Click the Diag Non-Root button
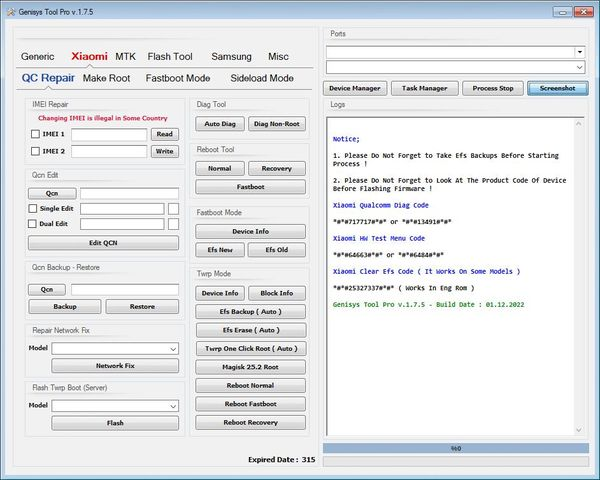600x480 pixels. tap(277, 124)
